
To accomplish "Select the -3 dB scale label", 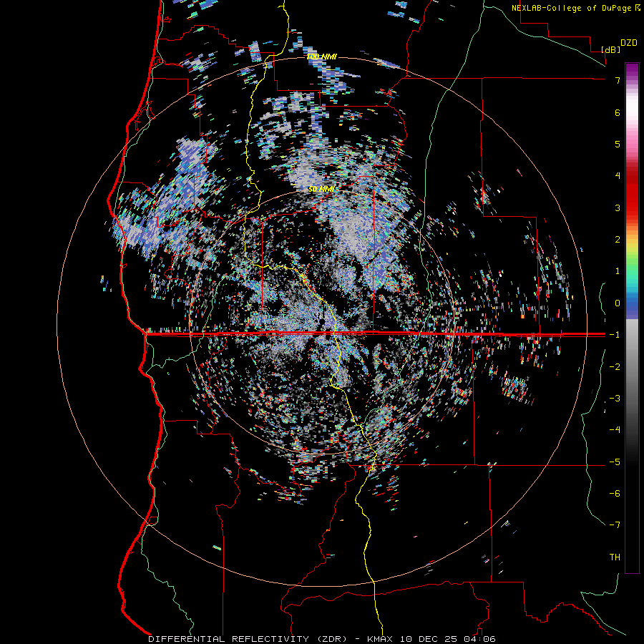I will 615,399.
